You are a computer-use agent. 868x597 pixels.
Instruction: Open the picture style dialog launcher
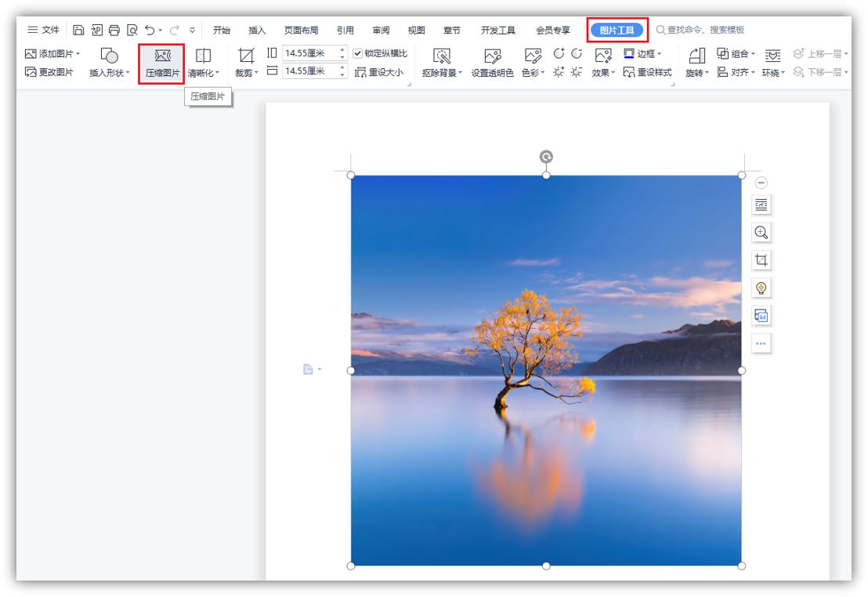tap(673, 84)
